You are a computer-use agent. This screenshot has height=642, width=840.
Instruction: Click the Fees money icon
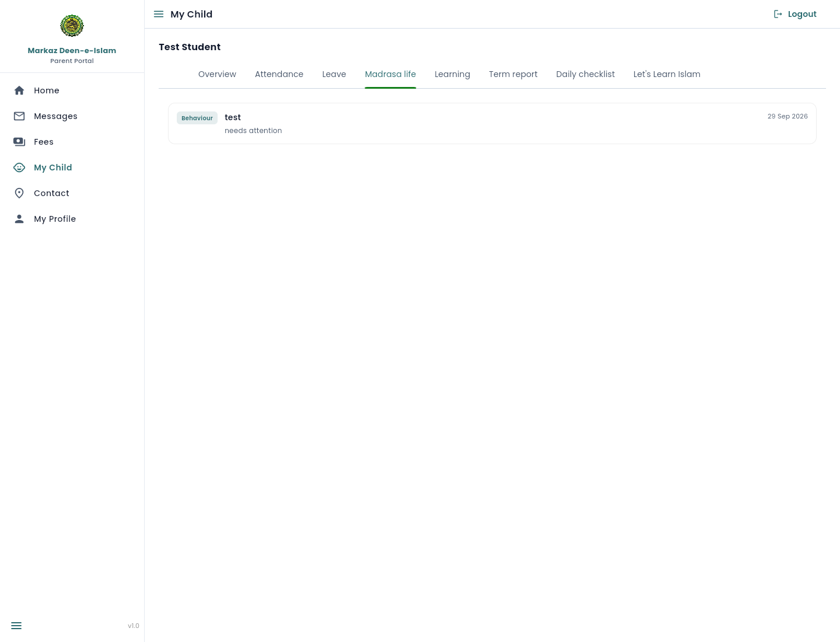[x=19, y=142]
